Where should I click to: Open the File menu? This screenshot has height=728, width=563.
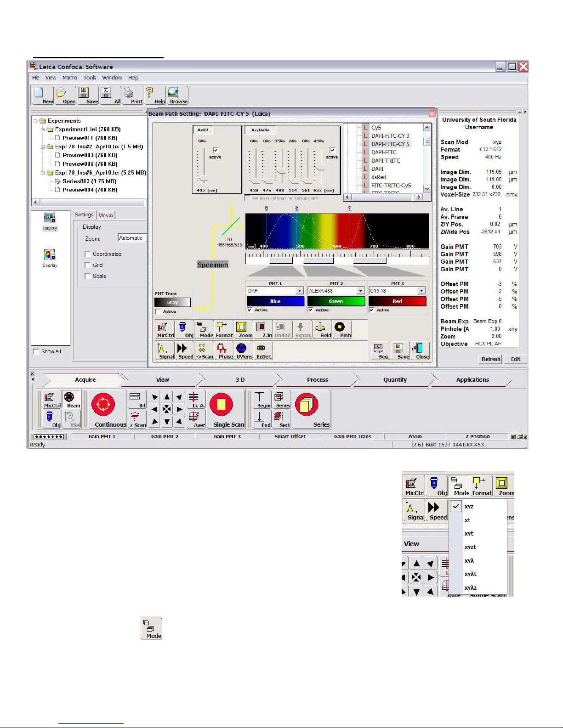(36, 78)
